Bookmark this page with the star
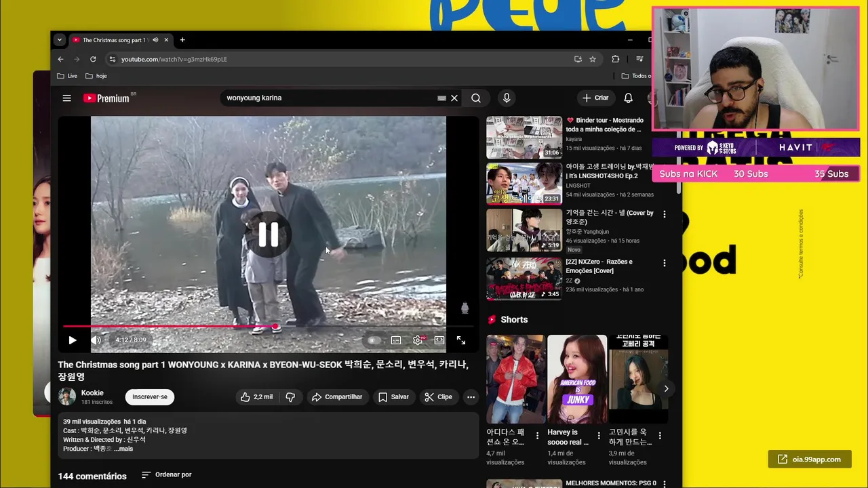This screenshot has height=488, width=868. tap(592, 59)
